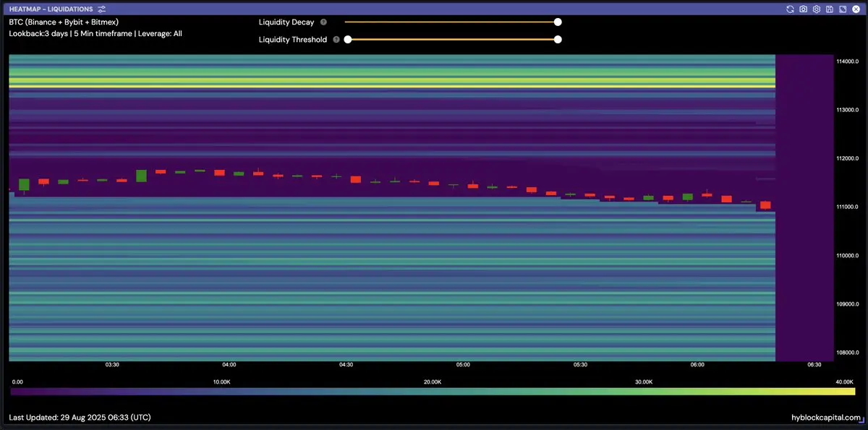The image size is (868, 430).
Task: Click the Liquidity Decay label
Action: coord(286,22)
